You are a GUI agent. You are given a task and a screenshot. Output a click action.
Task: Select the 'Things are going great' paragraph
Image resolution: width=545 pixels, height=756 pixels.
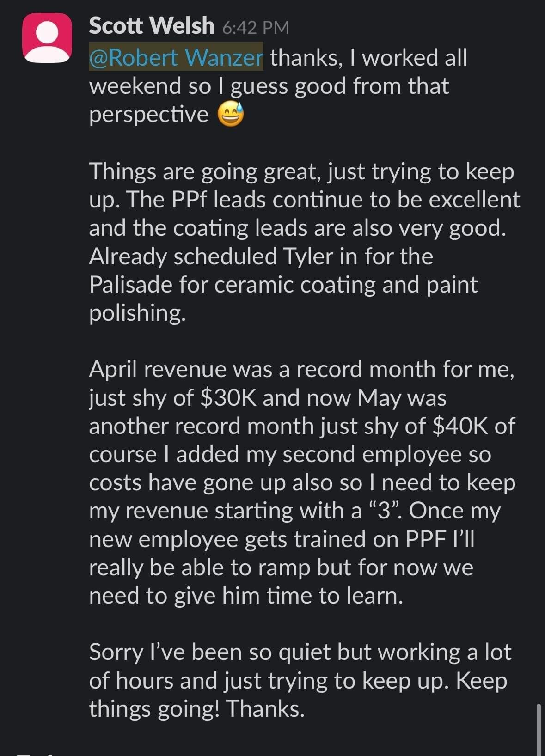pyautogui.click(x=305, y=242)
